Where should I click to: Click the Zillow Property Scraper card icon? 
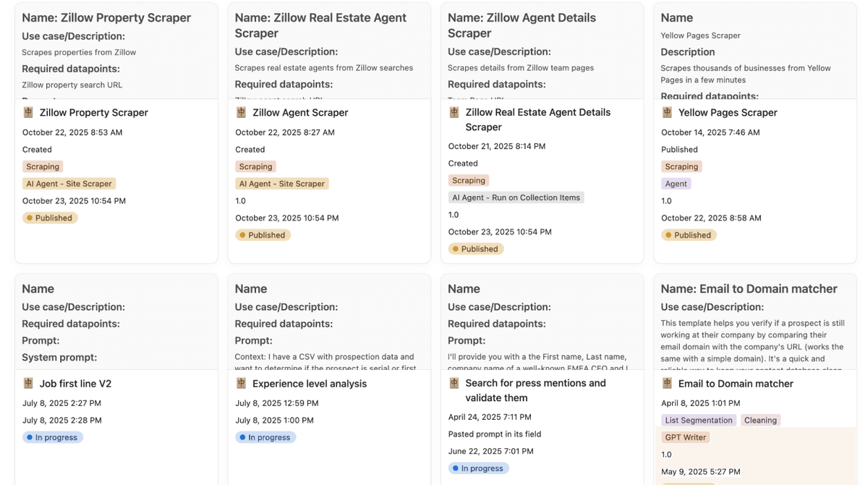[x=28, y=112]
